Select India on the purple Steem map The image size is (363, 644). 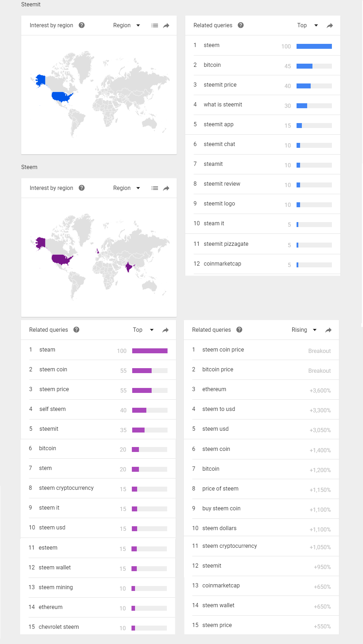click(129, 267)
